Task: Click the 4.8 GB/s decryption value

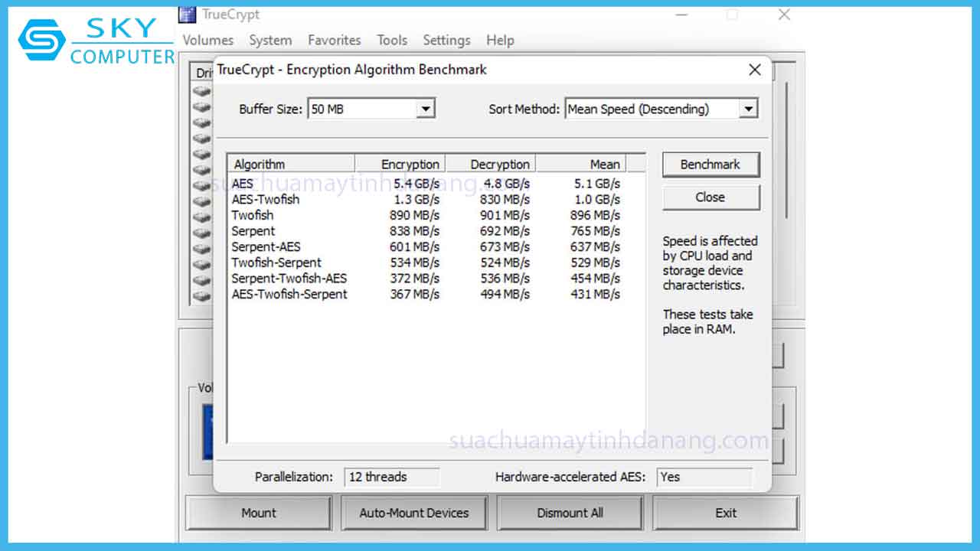Action: coord(507,184)
